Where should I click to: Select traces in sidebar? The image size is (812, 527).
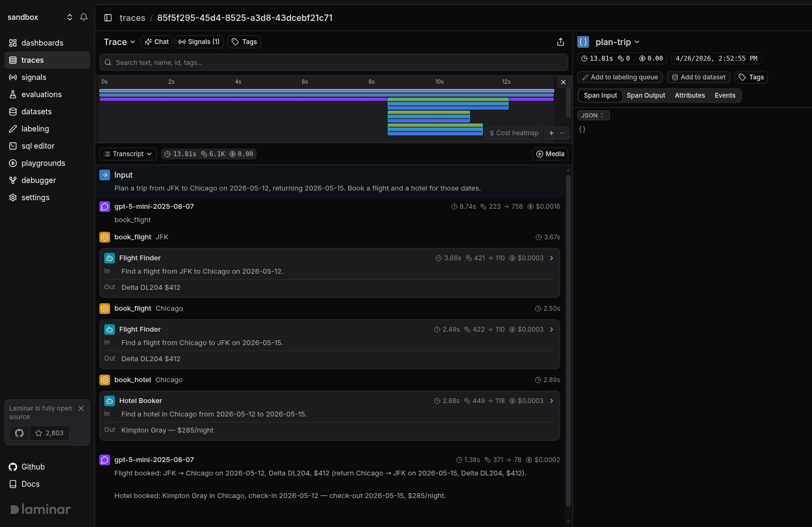coord(47,60)
